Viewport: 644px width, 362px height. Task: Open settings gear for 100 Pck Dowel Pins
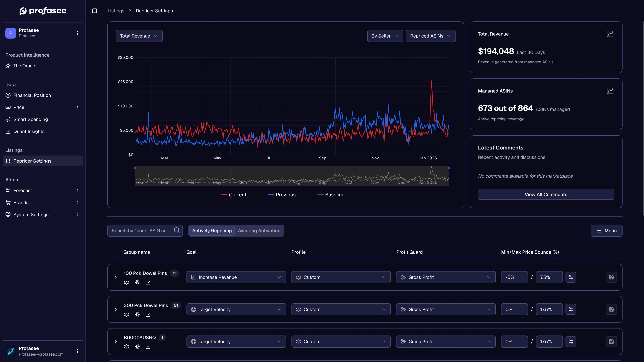click(126, 282)
